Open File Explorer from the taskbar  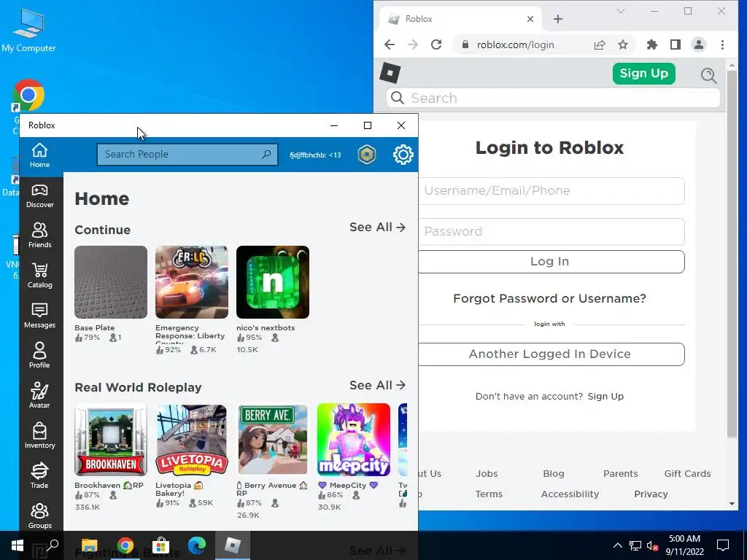pos(89,545)
